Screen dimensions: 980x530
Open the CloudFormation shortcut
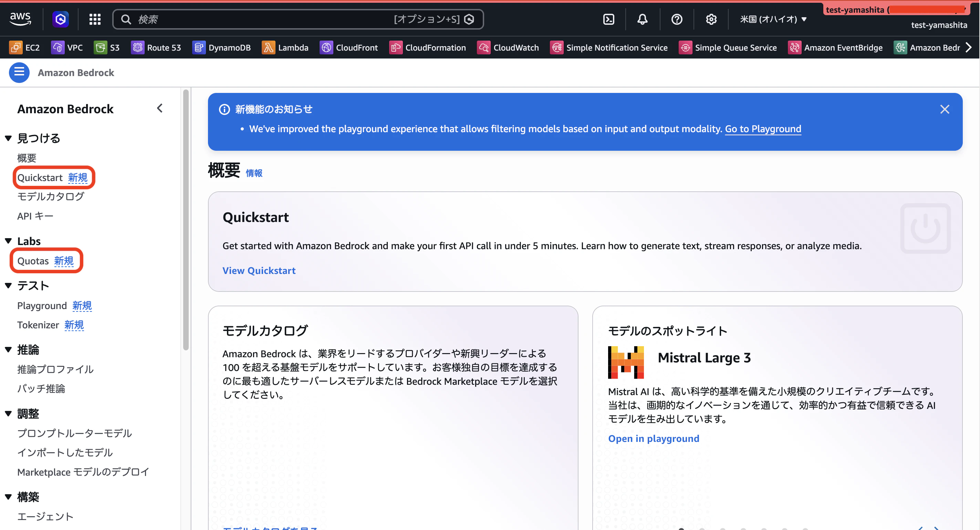click(427, 47)
